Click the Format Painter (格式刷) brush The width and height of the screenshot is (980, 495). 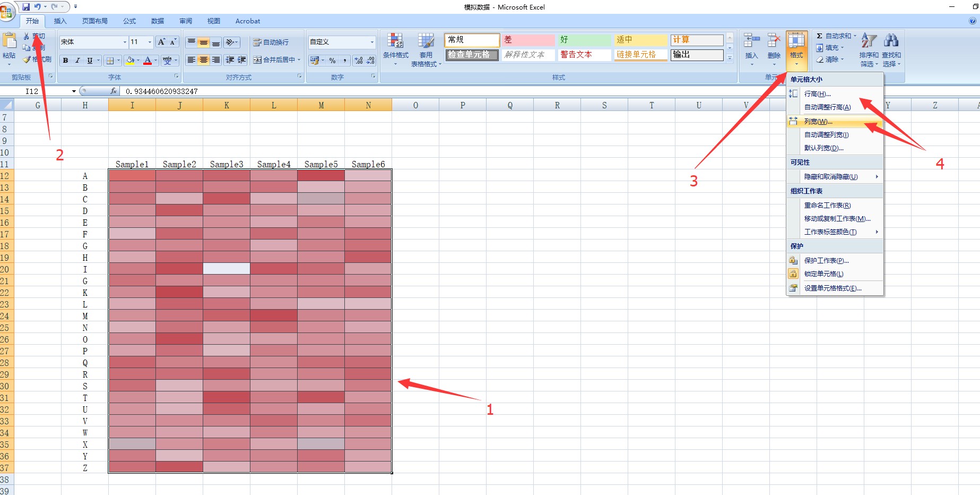click(27, 59)
